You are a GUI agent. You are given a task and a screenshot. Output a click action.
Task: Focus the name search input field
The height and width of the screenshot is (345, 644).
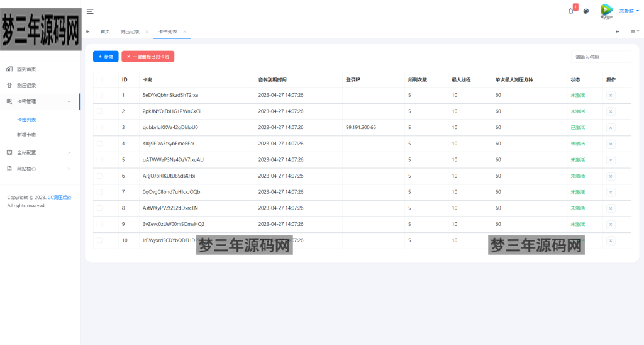[x=601, y=57]
